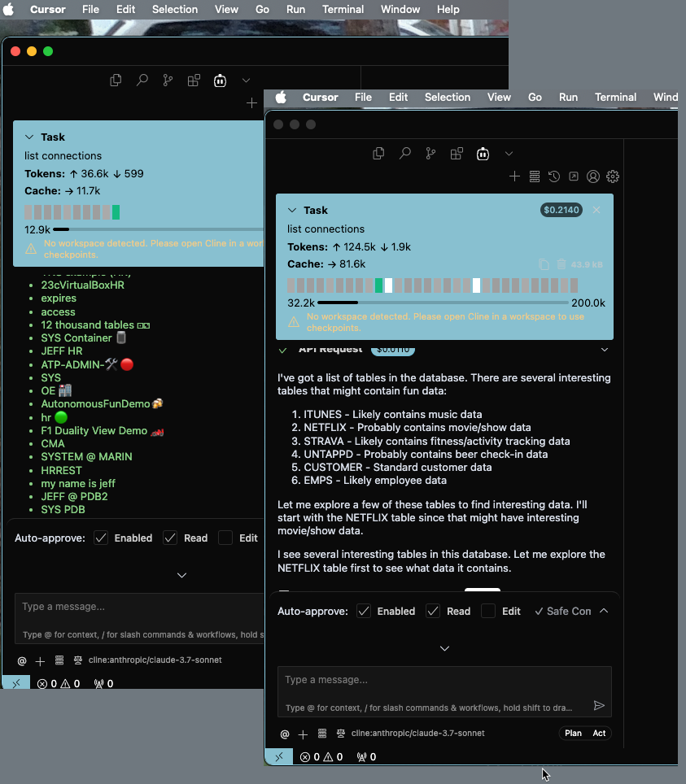The height and width of the screenshot is (784, 686).
Task: Open Account icon in front window header
Action: [593, 176]
